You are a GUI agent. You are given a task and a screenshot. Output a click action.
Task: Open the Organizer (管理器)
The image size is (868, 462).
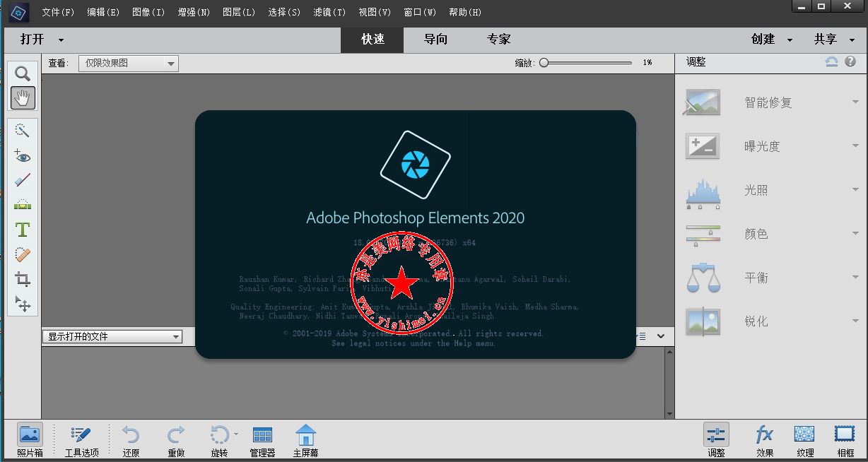tap(262, 441)
